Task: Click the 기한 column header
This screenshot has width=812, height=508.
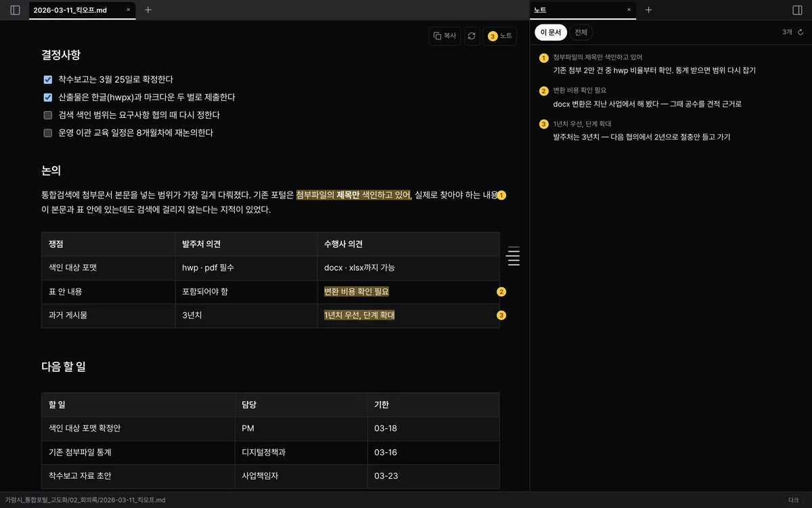Action: click(x=433, y=404)
